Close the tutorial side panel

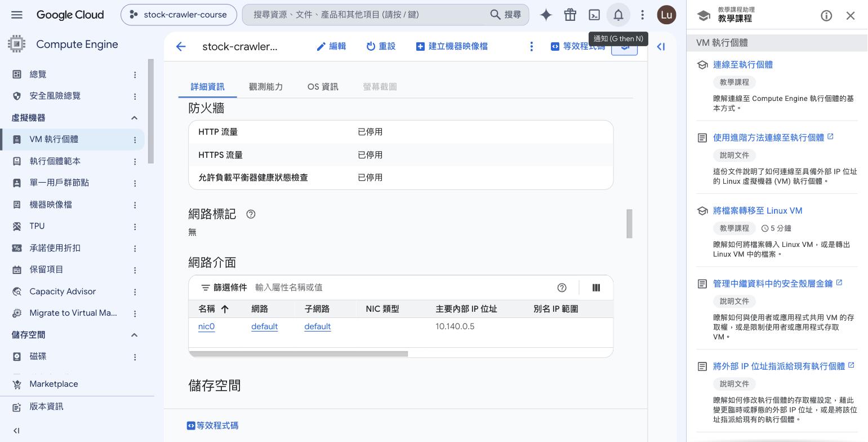(x=851, y=16)
